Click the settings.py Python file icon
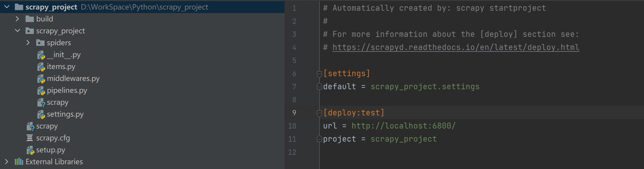Image resolution: width=644 pixels, height=169 pixels. (41, 114)
